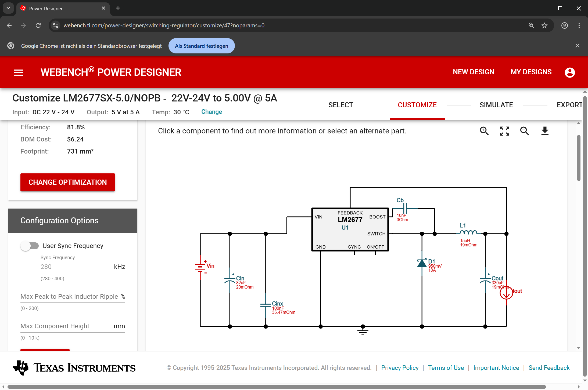Open the user account profile icon
The width and height of the screenshot is (588, 390).
pyautogui.click(x=570, y=72)
